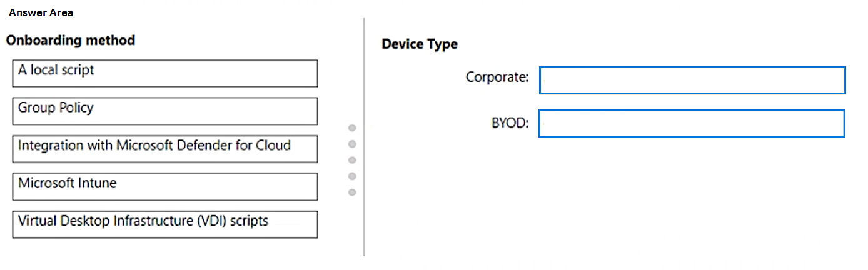The image size is (868, 270).
Task: Click the fourth dot of the splitter handle
Action: [352, 176]
